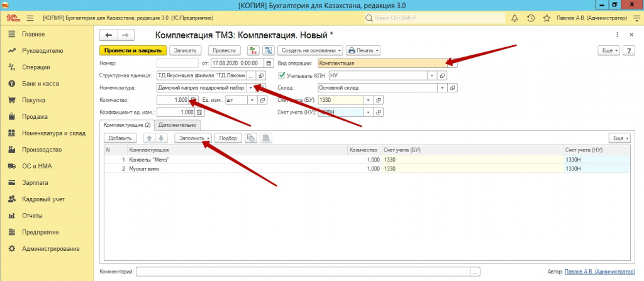Select row Конфеты "Merci"
The image size is (644, 281).
coord(367,160)
